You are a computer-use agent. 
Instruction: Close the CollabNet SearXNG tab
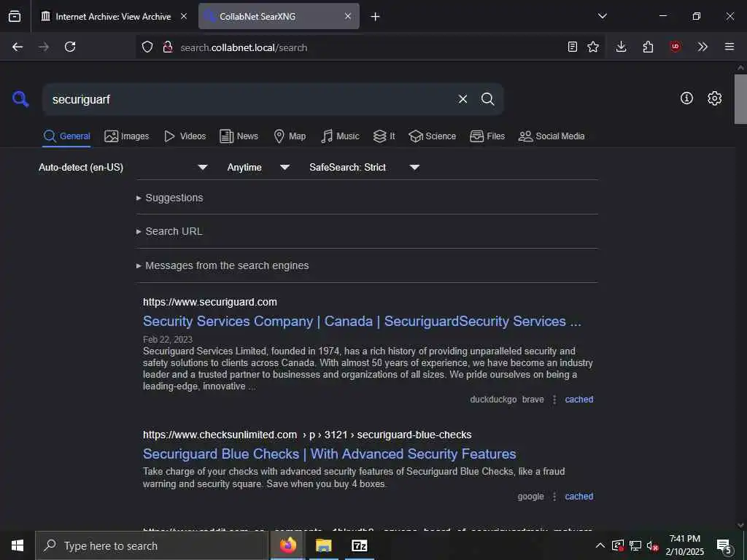348,16
